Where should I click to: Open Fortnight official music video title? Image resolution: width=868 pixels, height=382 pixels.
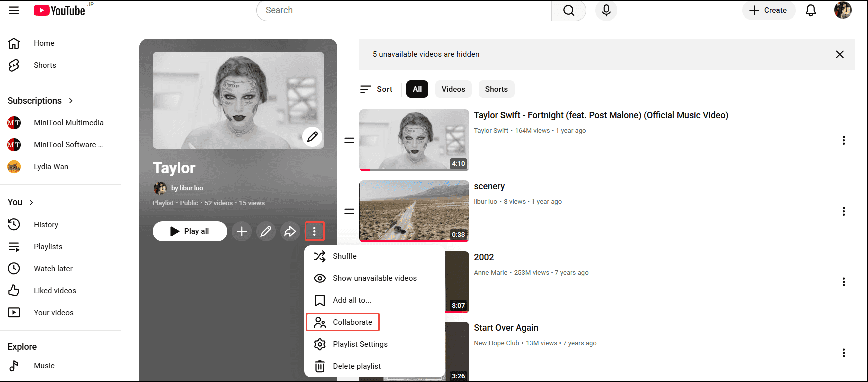(x=601, y=115)
